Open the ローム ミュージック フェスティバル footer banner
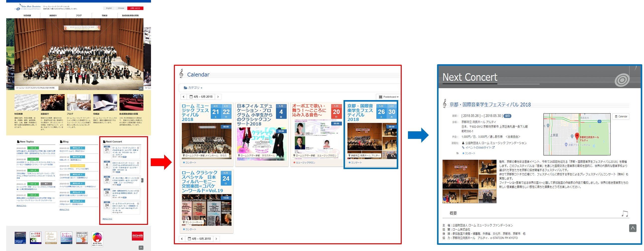This screenshot has width=644, height=251. coord(82,238)
